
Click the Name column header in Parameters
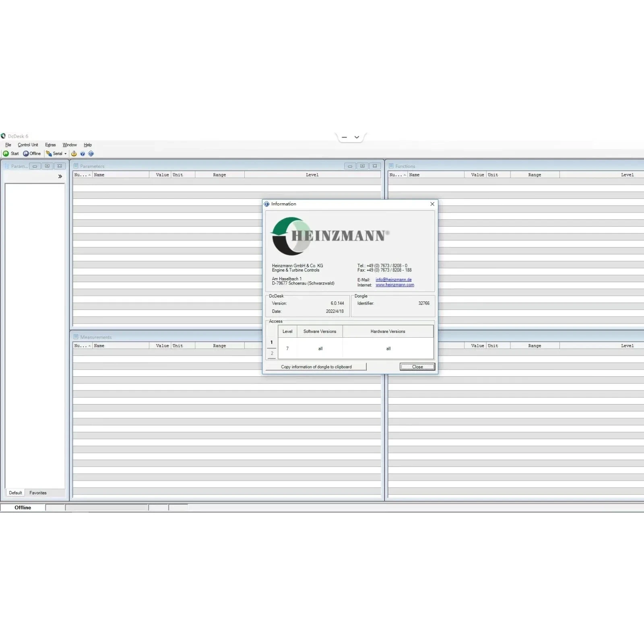tap(121, 175)
